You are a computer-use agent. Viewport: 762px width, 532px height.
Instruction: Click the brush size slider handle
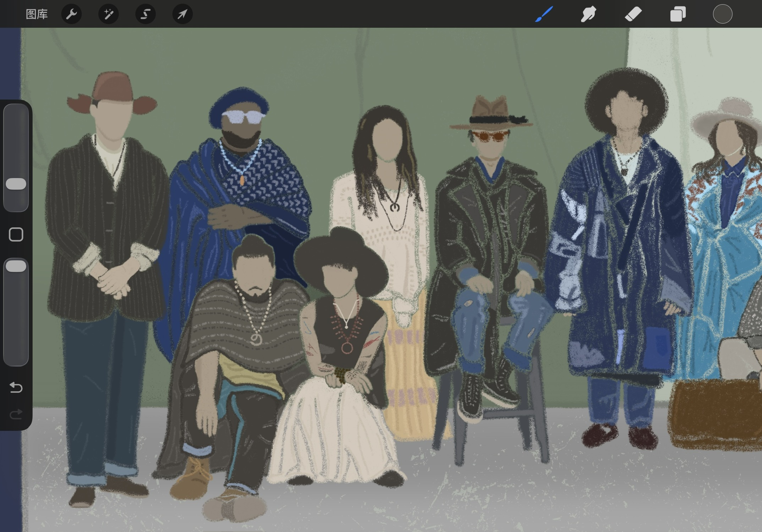[x=16, y=184]
